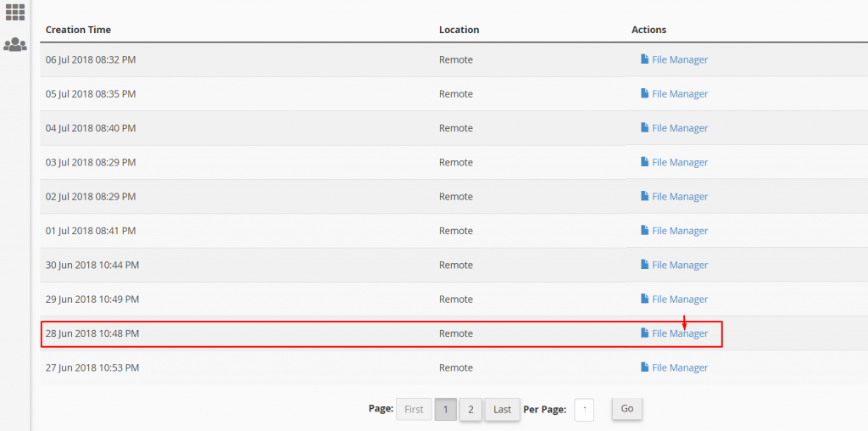Open File Manager for 30 Jun 2018 backup
The height and width of the screenshot is (431, 868).
[x=679, y=265]
